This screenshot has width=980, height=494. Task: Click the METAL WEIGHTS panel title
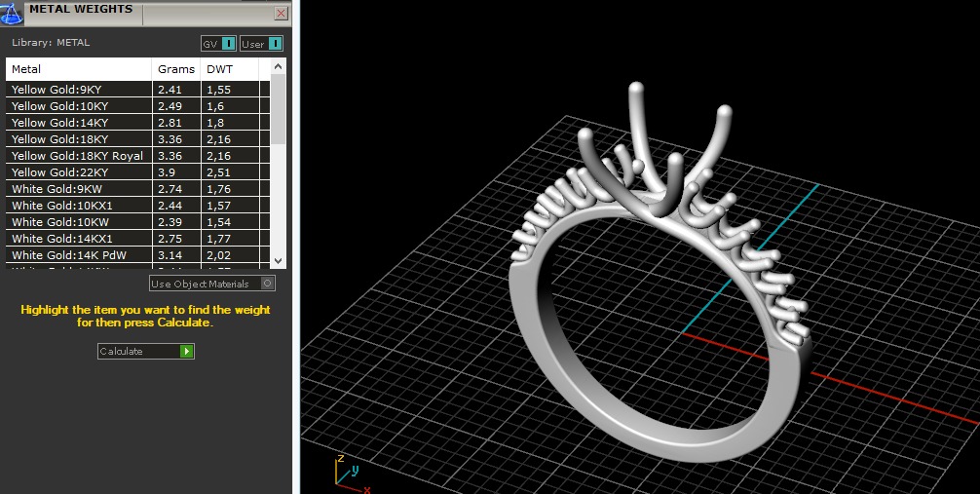click(81, 9)
